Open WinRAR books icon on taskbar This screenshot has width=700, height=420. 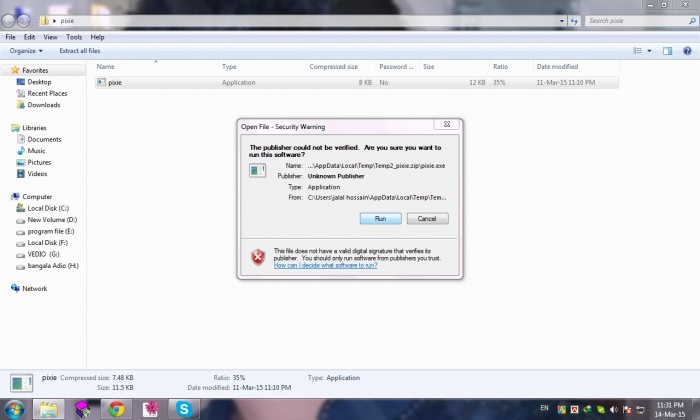click(83, 409)
